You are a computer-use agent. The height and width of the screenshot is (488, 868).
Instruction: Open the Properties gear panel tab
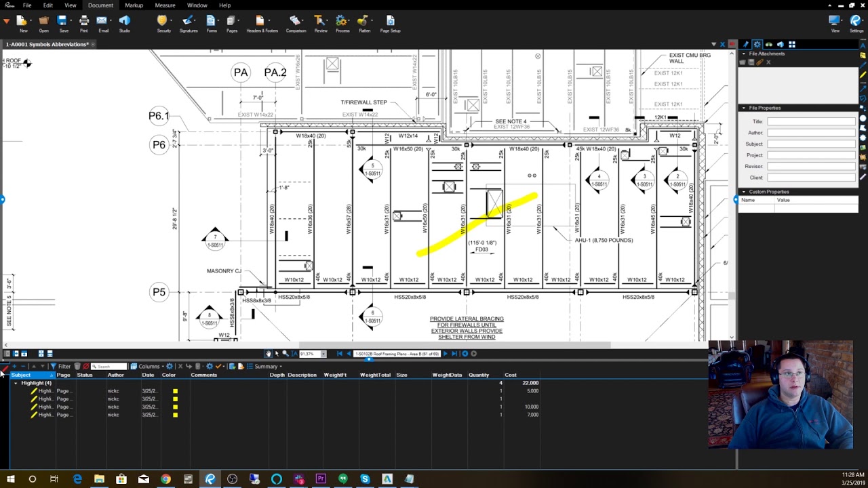click(x=757, y=44)
